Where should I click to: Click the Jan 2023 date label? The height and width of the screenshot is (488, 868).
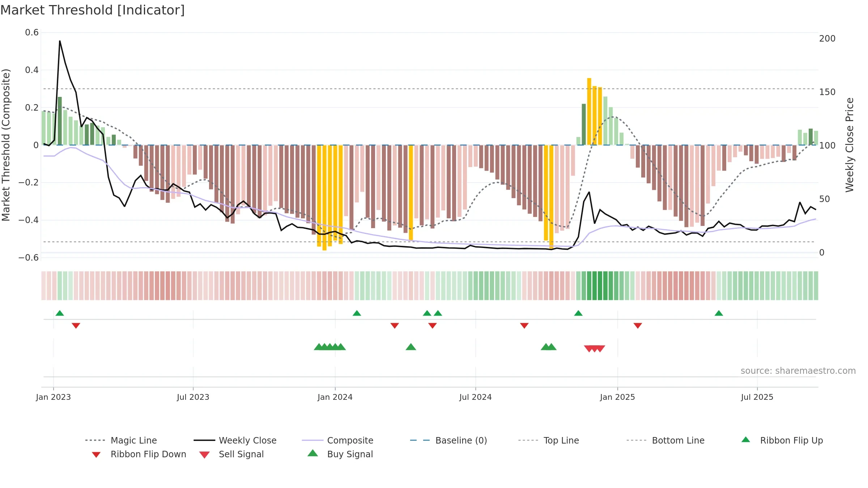[x=54, y=397]
